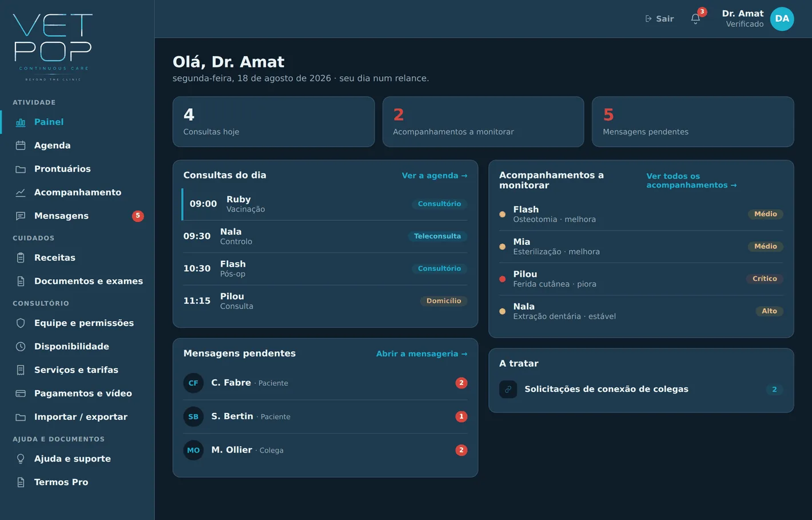Click the link icon beside Solicitações de conexão
The height and width of the screenshot is (520, 812).
pos(508,389)
